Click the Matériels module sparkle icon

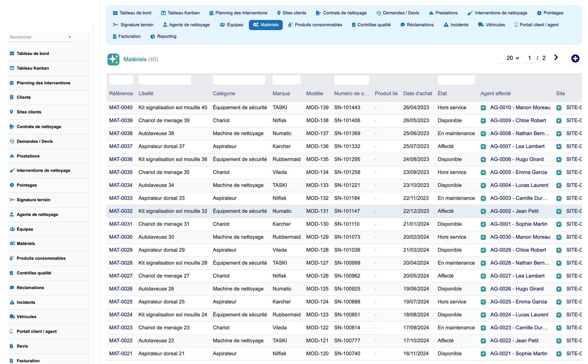point(113,59)
